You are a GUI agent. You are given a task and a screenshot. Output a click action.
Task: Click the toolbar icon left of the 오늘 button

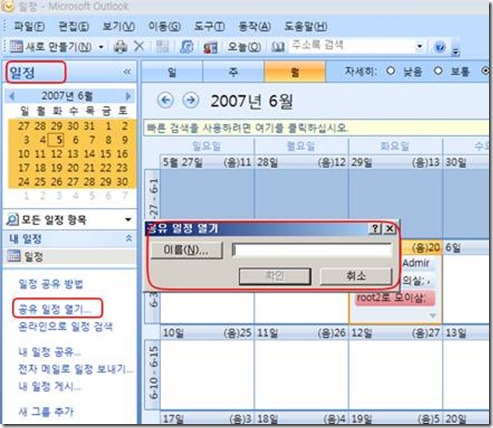[211, 47]
